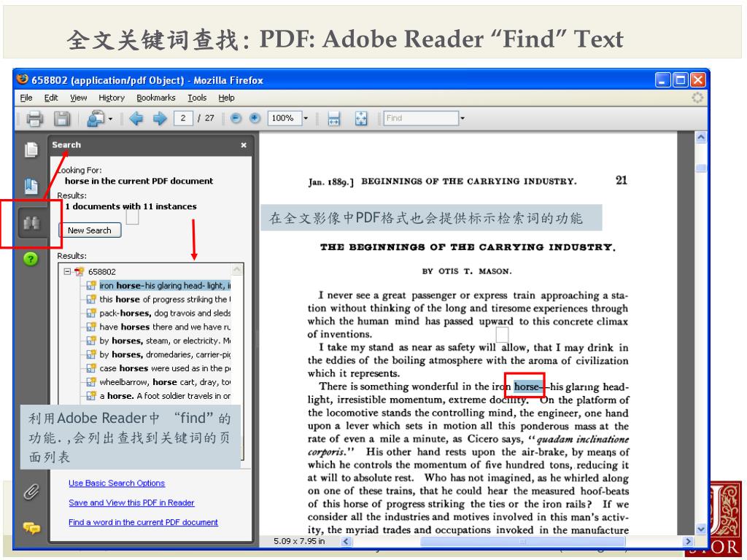Click the zoom percentage 100% field
747x560 pixels.
coord(285,118)
